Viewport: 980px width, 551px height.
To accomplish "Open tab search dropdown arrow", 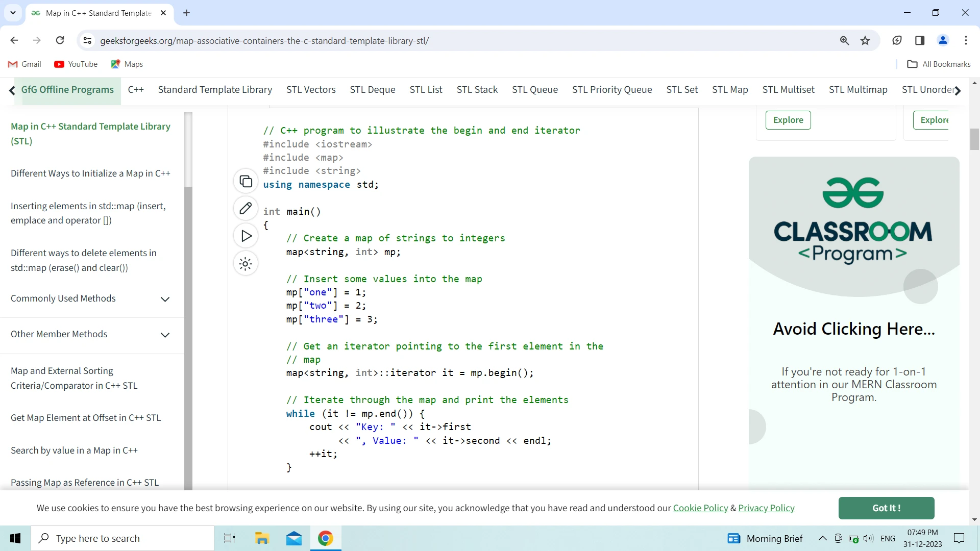I will tap(13, 13).
